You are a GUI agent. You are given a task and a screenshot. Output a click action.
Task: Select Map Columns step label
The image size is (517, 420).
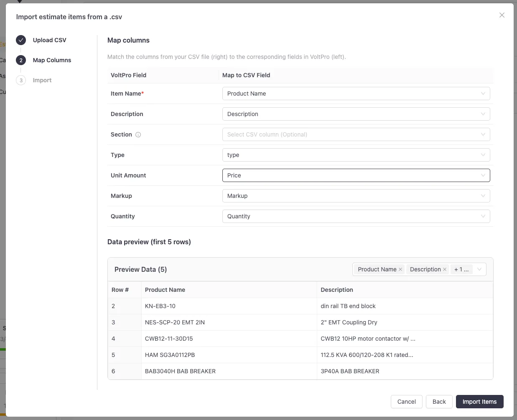tap(52, 60)
